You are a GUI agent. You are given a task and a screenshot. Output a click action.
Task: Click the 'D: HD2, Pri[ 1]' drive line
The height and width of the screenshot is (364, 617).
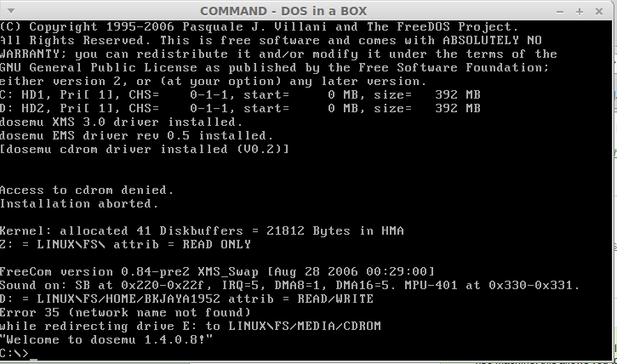pos(240,108)
